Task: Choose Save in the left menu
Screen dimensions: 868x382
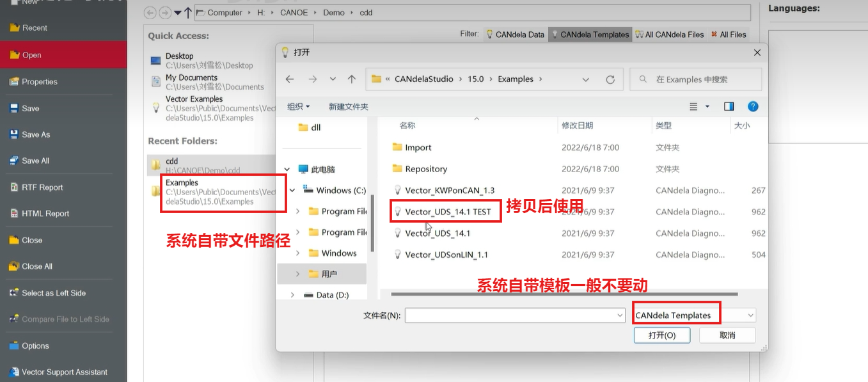Action: [30, 109]
